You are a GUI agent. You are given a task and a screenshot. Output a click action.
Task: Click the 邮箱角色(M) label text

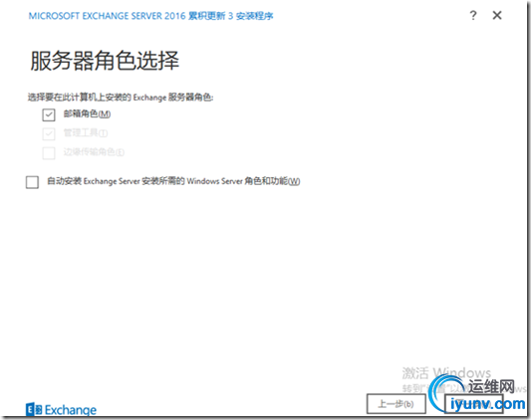coord(87,114)
